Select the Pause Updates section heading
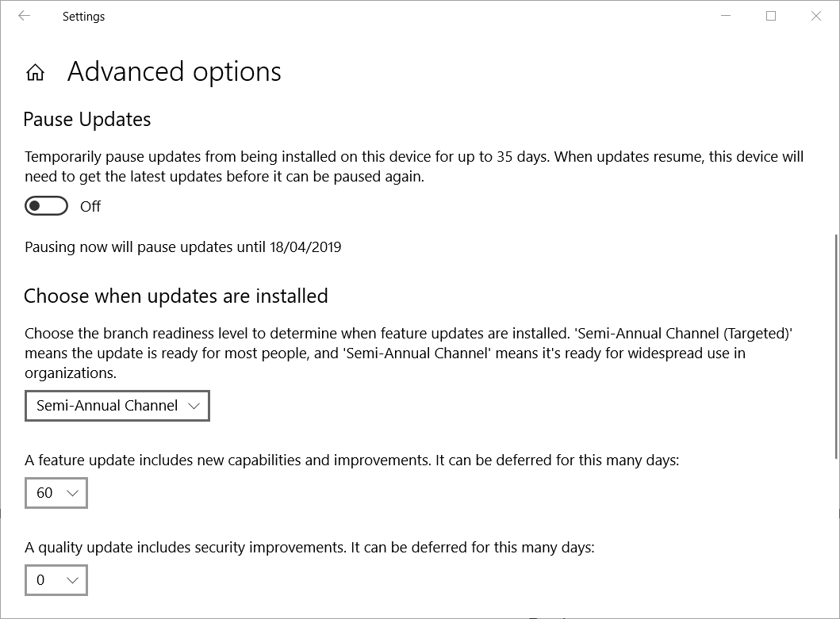840x619 pixels. pos(87,120)
